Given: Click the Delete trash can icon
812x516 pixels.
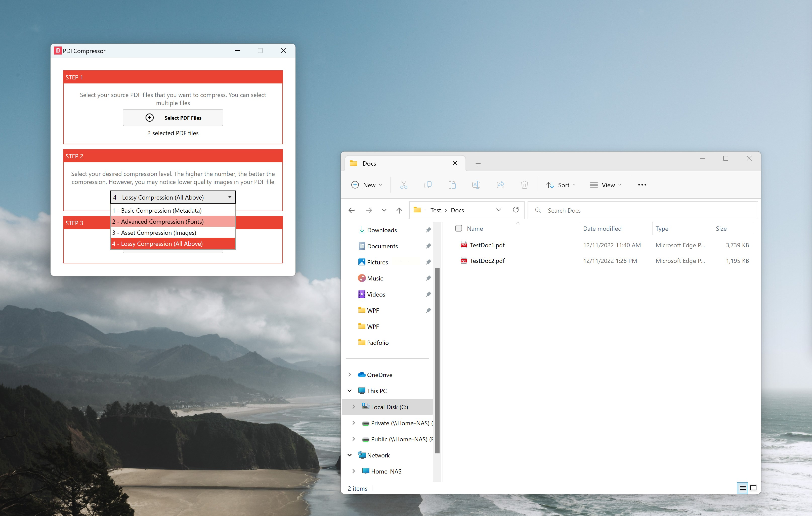Looking at the screenshot, I should coord(524,185).
